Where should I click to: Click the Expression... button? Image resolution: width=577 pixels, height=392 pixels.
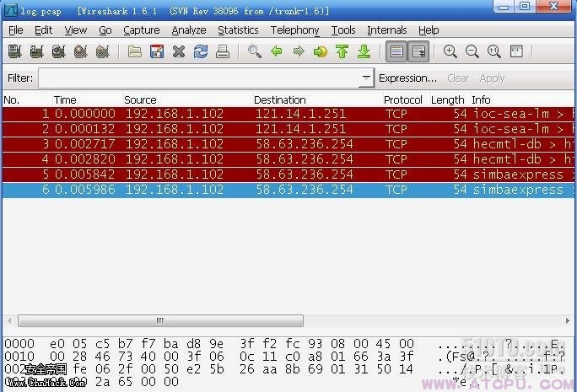[407, 78]
